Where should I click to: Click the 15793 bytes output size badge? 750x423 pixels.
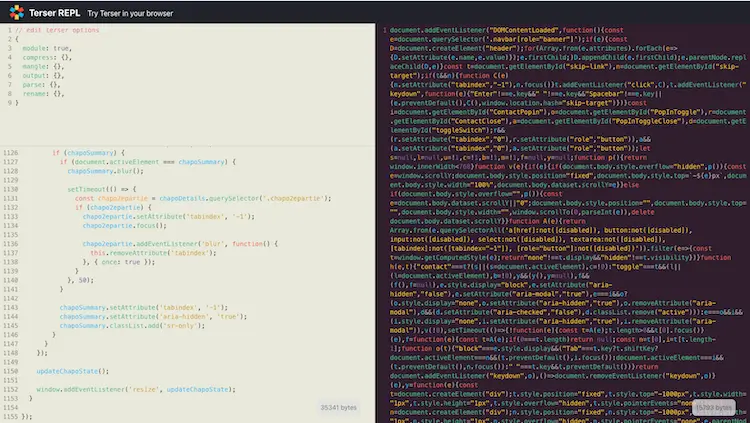coord(716,408)
